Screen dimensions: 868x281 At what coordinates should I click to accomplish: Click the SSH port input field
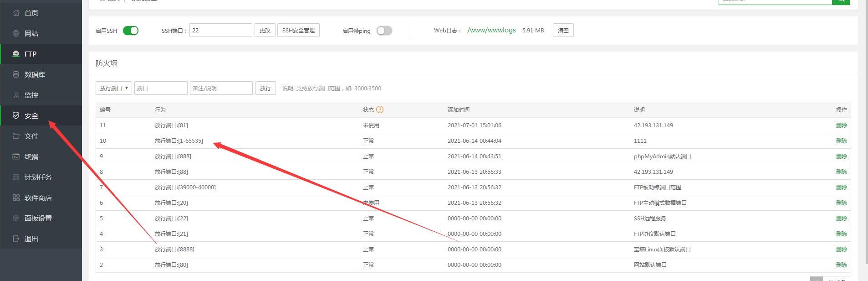click(x=220, y=30)
